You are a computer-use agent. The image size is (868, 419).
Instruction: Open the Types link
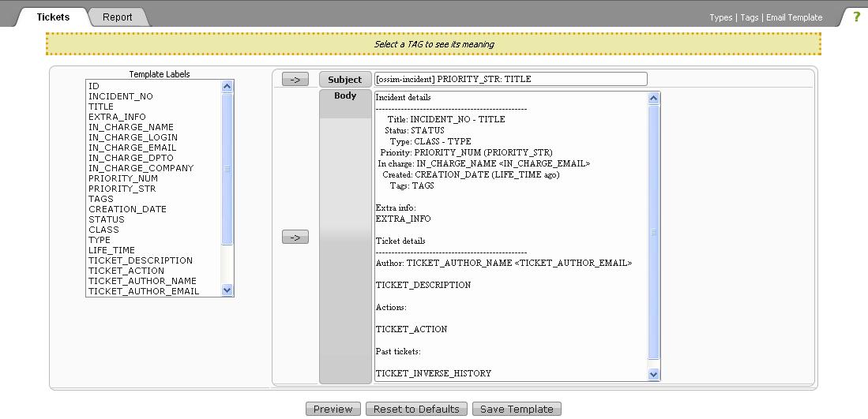(720, 17)
